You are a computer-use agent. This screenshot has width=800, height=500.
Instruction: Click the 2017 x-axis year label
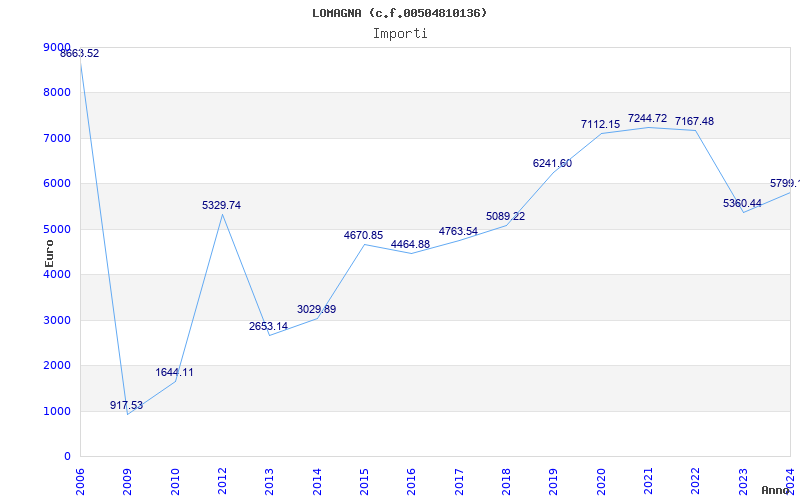(459, 482)
